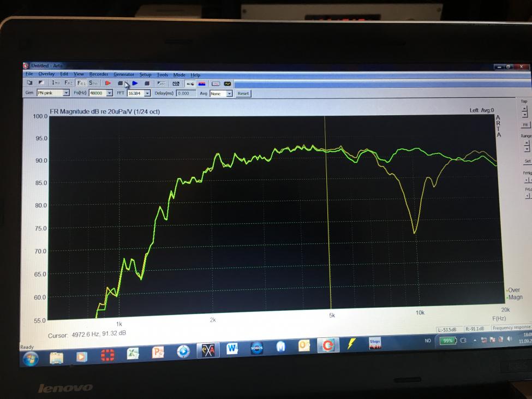Click the FrHigh left arrow stepper
532x399 pixels.
point(527,180)
